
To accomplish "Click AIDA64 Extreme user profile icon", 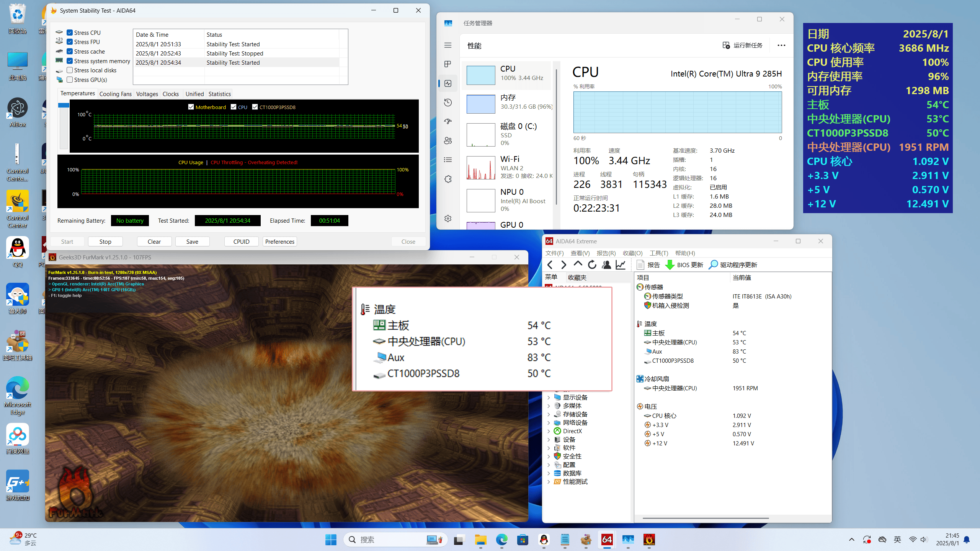I will (606, 265).
